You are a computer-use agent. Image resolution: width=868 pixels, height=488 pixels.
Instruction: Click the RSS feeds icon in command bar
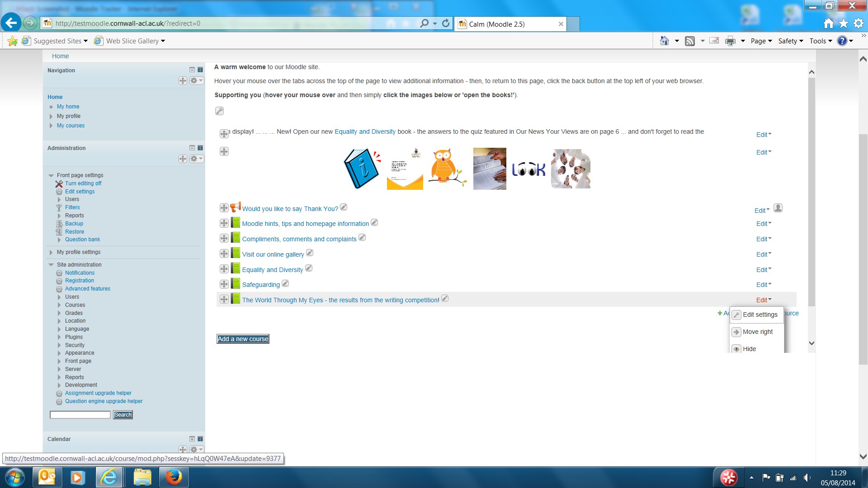coord(690,41)
